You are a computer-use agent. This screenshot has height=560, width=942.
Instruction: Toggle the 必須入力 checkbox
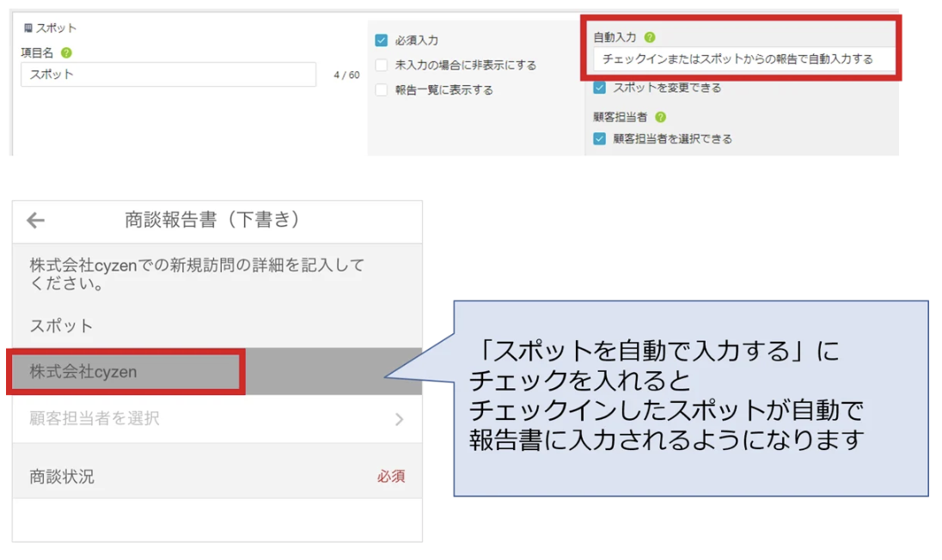382,40
